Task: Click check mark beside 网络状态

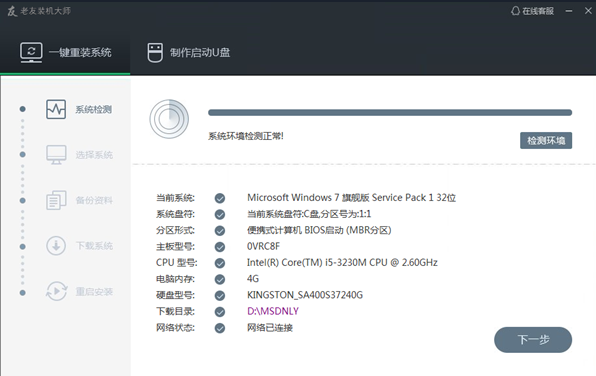Action: 220,328
